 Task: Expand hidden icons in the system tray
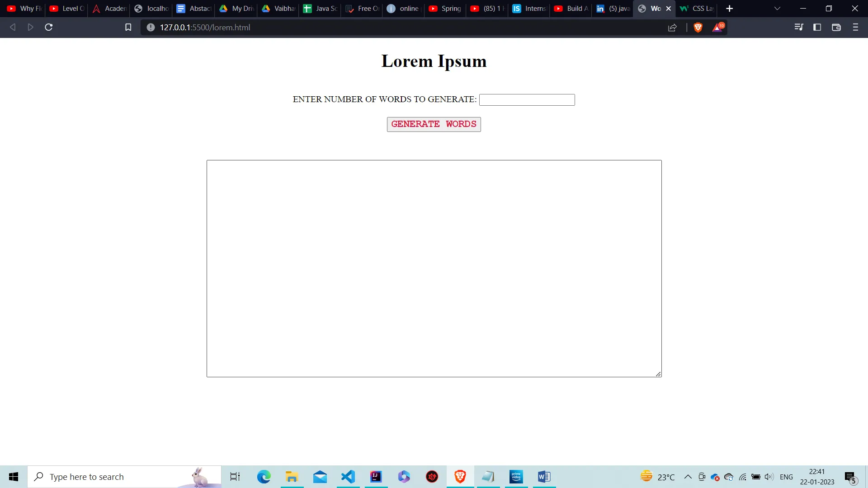[x=688, y=476]
